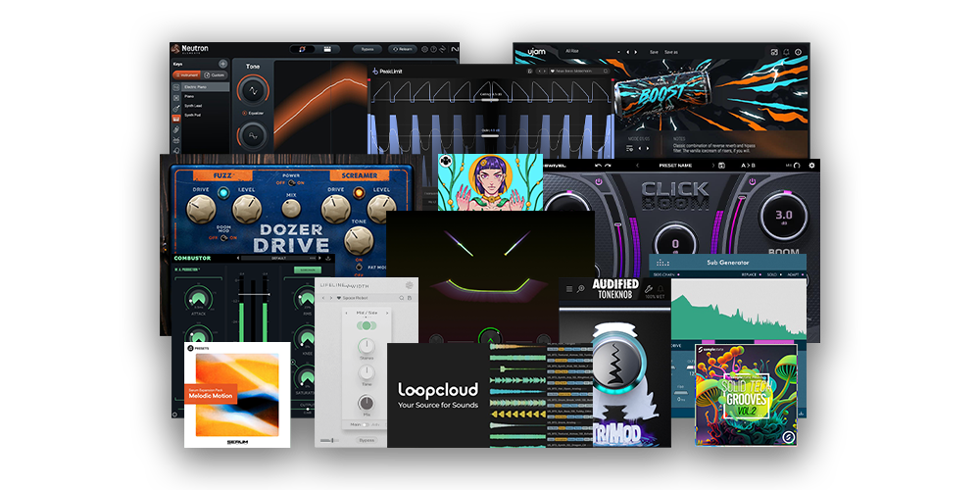Toggle Boom power button in Click Boom
The height and width of the screenshot is (490, 980).
click(753, 182)
